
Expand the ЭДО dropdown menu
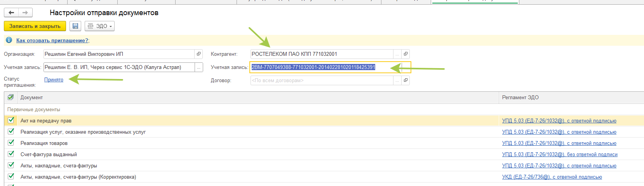click(x=100, y=26)
